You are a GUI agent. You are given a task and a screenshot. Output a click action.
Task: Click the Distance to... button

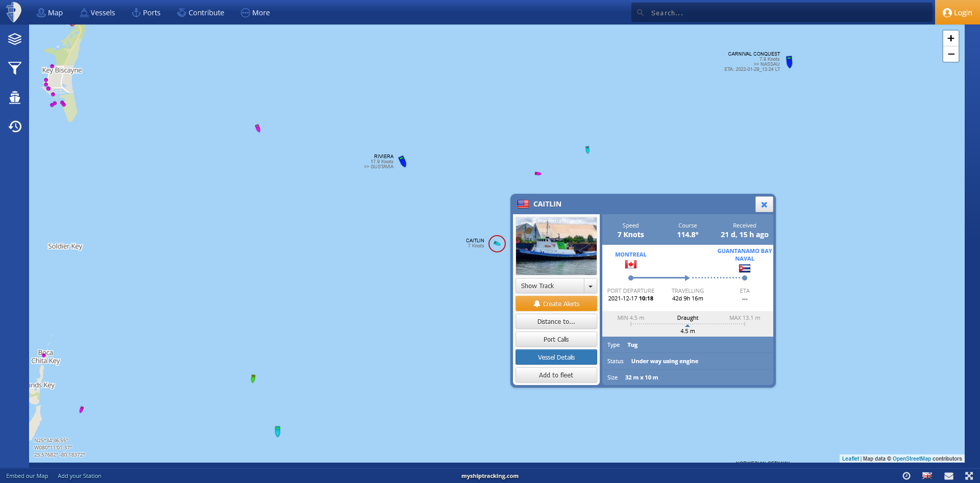coord(556,321)
